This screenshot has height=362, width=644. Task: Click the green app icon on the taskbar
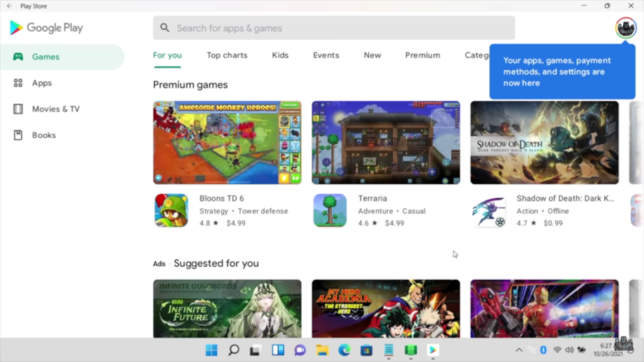pos(411,350)
